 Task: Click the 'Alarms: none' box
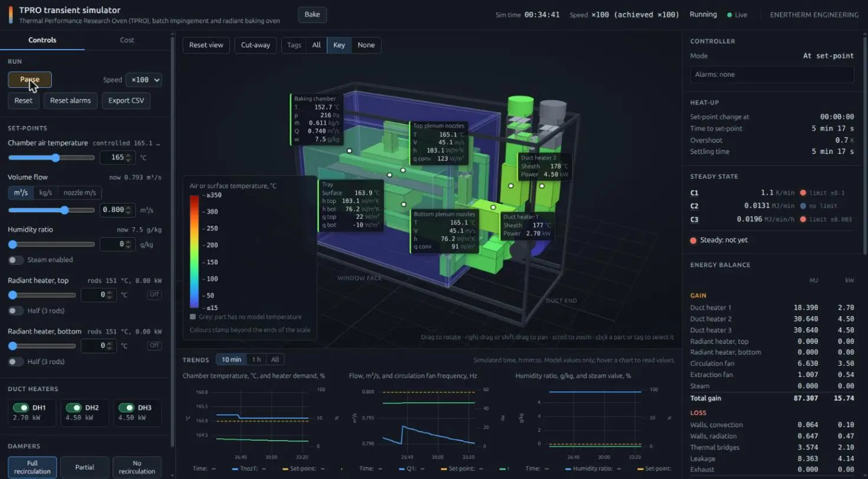click(772, 74)
